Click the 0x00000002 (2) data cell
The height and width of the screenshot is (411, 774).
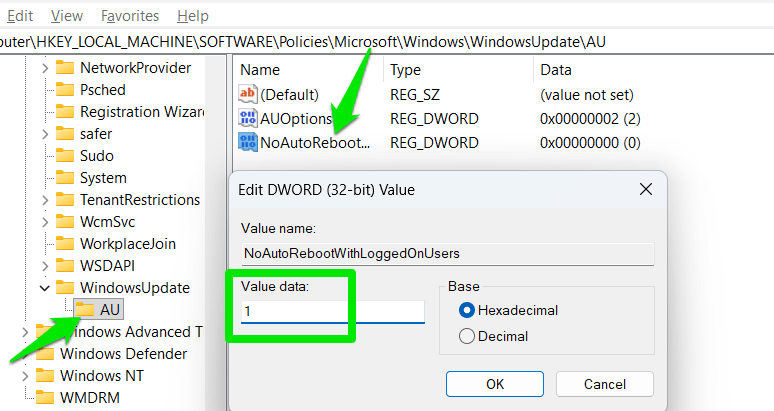pyautogui.click(x=590, y=119)
